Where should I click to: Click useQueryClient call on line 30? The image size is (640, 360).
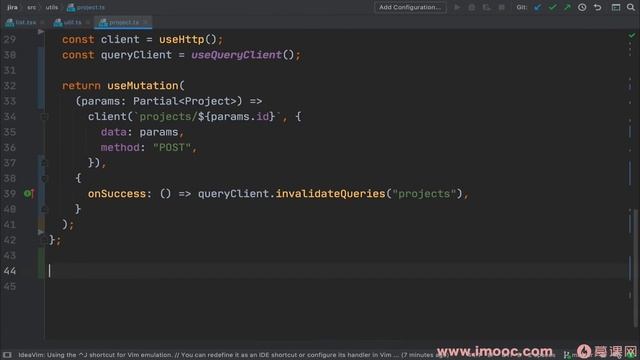tap(236, 55)
